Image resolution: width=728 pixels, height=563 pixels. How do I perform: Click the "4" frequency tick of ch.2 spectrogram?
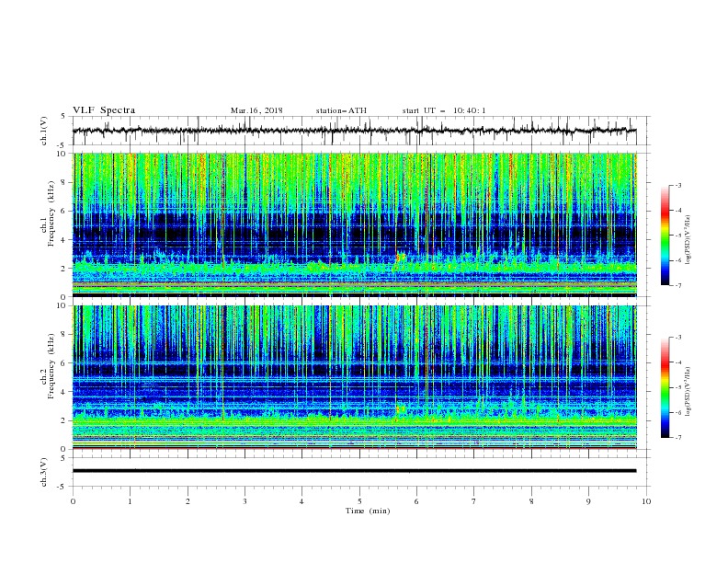(x=64, y=392)
